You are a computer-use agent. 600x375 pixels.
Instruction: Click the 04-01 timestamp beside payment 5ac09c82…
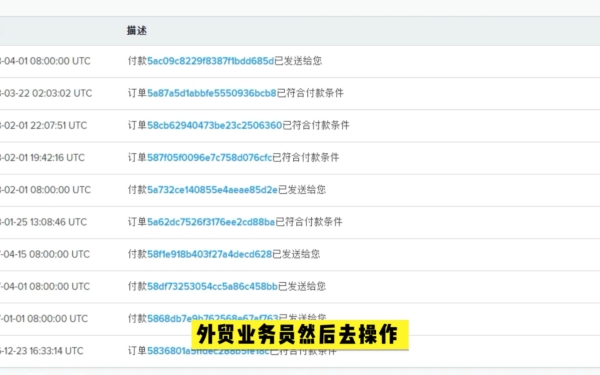click(45, 61)
